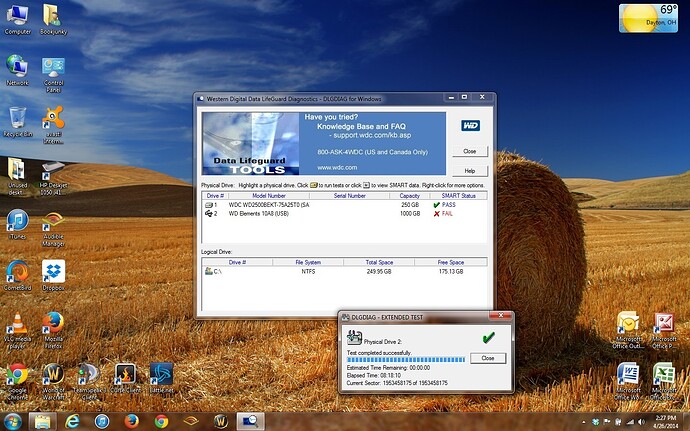Open the Computer desktop icon
This screenshot has width=690, height=431.
tap(18, 20)
